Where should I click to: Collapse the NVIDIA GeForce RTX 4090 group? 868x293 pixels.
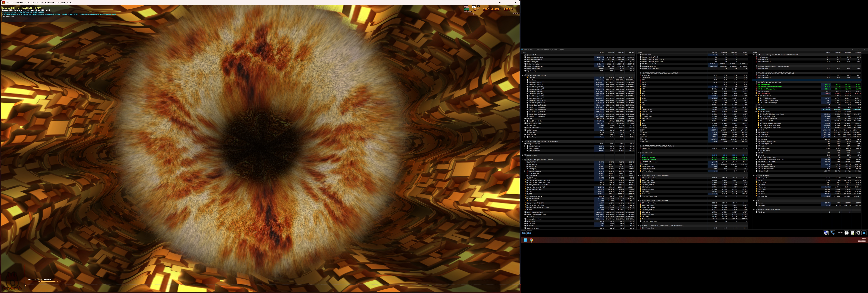click(x=754, y=82)
